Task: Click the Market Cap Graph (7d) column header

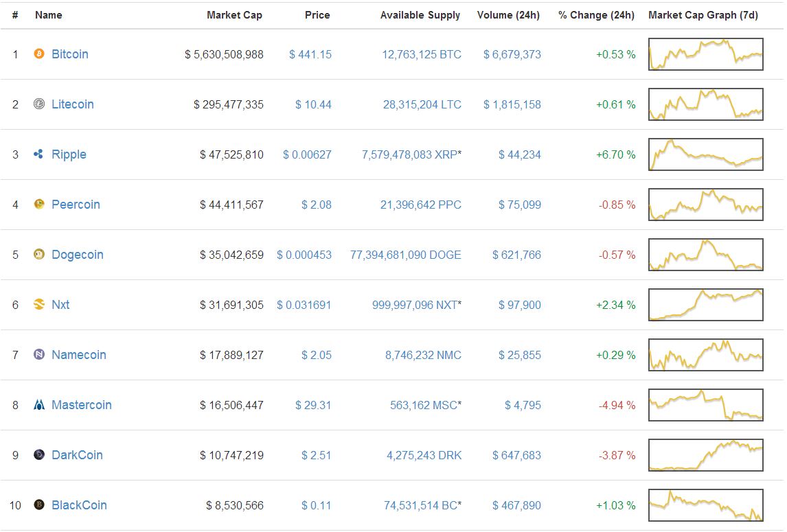Action: pos(703,15)
